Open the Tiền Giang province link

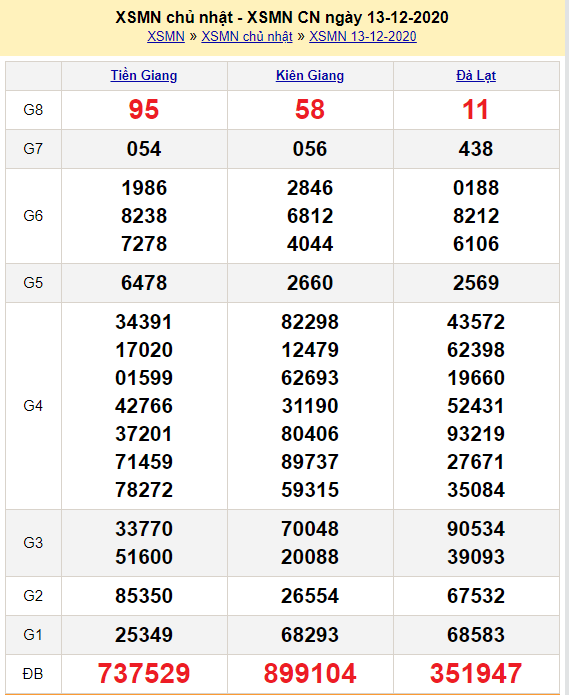coord(144,75)
